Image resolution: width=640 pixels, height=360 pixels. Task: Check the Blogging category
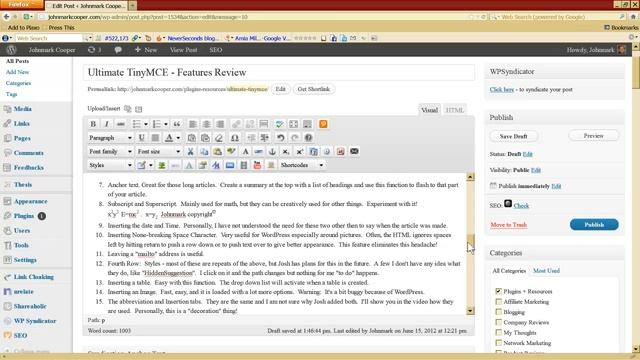498,312
